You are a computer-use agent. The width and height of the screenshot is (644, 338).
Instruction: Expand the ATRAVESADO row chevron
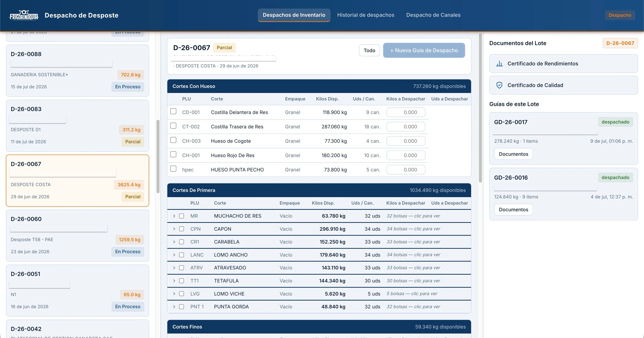pyautogui.click(x=174, y=268)
